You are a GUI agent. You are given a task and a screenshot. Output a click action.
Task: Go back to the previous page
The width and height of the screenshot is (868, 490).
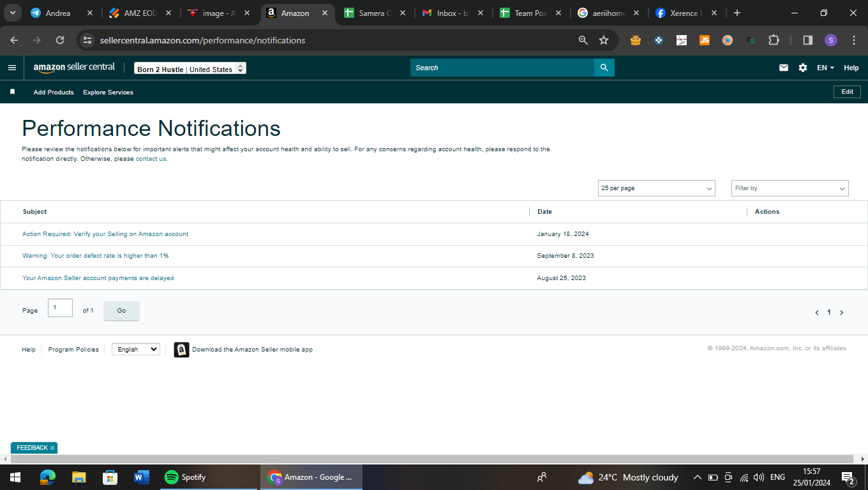point(15,40)
